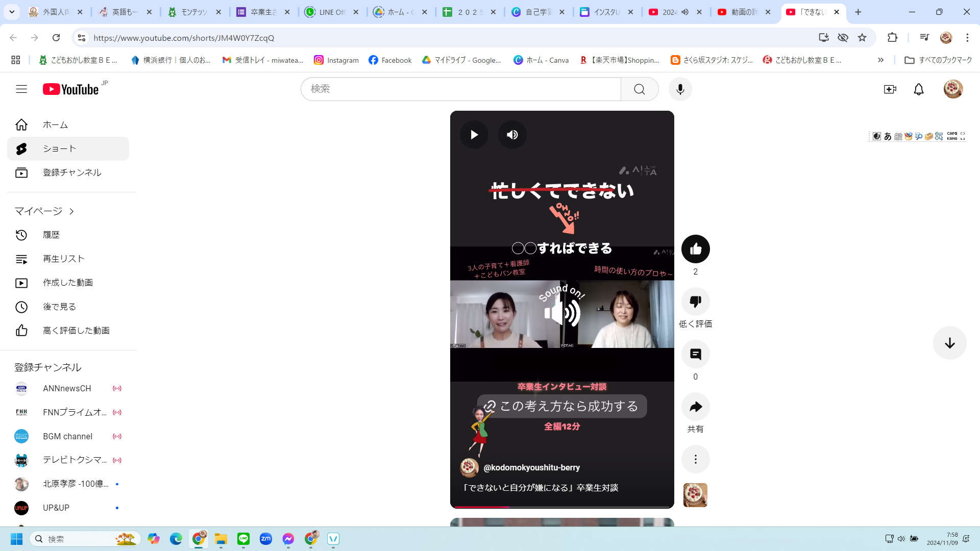Bookmark this page with star icon
This screenshot has width=980, height=551.
[x=862, y=38]
